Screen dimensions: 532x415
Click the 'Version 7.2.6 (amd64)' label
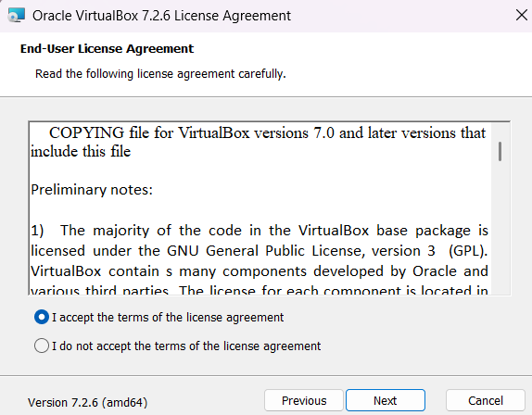(x=87, y=402)
